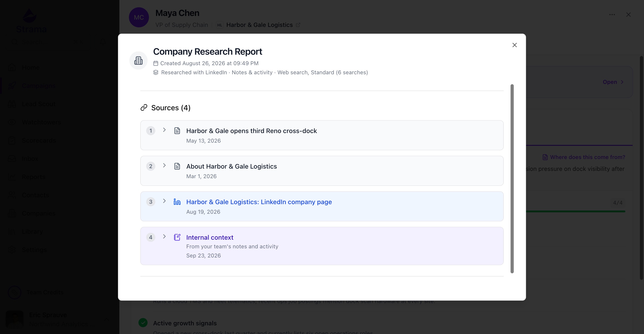Click the notes icon beside Internal context
The image size is (644, 334).
click(x=177, y=237)
